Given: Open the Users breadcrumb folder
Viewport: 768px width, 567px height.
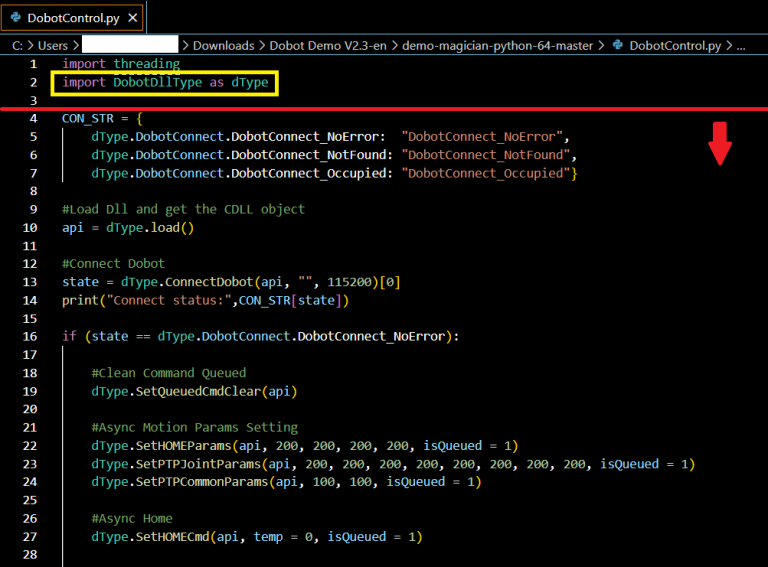Looking at the screenshot, I should coord(53,46).
